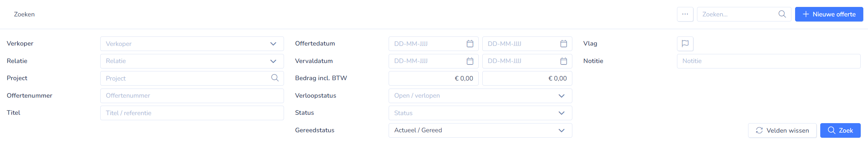
Task: Open the Verloopstatus dropdown
Action: point(480,96)
